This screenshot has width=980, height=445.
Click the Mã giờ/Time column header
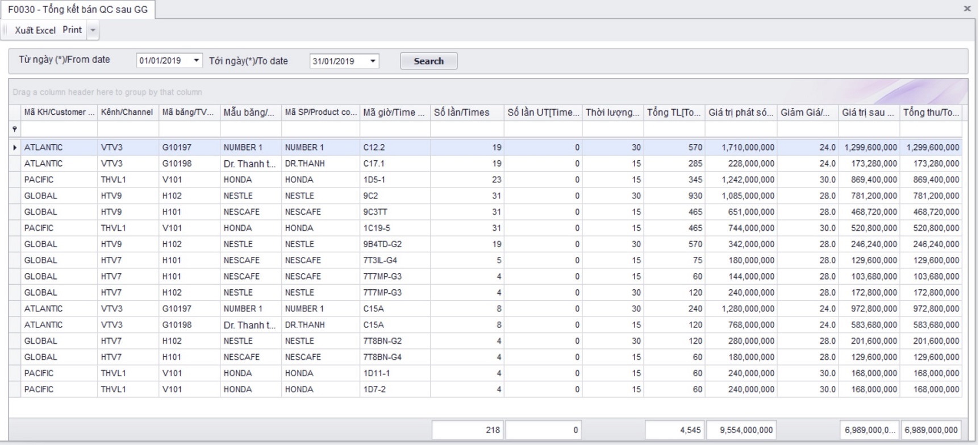tap(395, 113)
